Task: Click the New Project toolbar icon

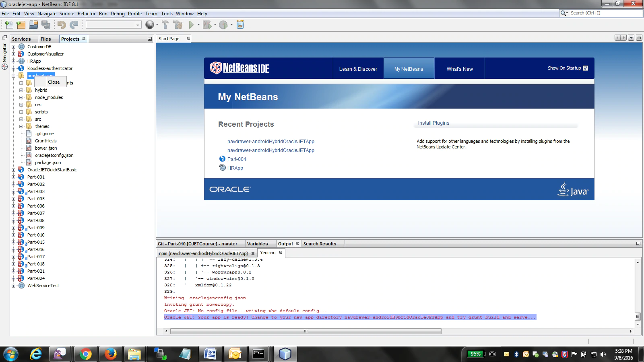Action: coord(21,25)
